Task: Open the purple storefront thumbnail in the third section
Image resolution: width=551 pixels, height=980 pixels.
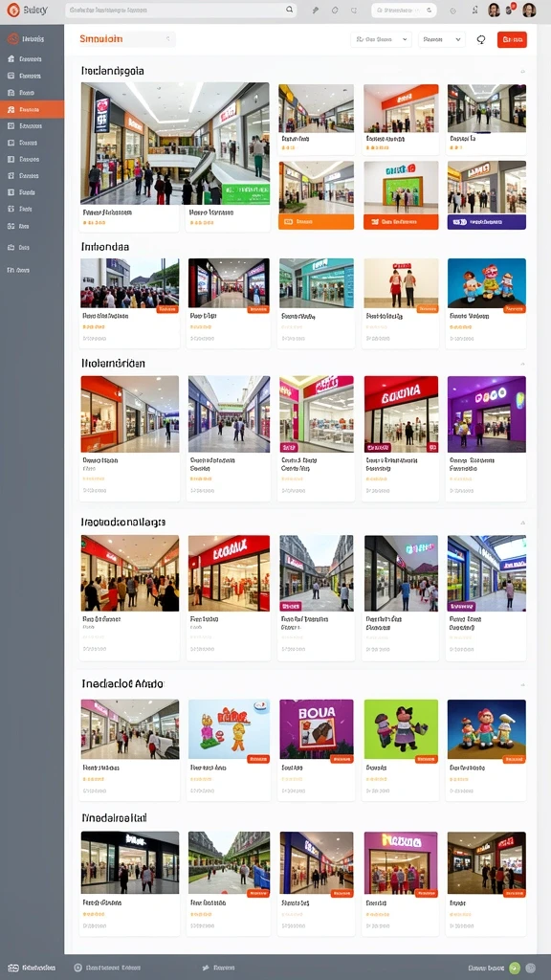Action: 487,413
